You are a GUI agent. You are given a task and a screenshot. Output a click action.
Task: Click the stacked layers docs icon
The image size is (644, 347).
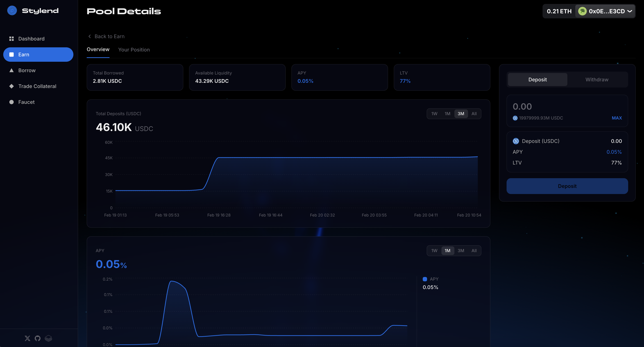click(x=48, y=338)
